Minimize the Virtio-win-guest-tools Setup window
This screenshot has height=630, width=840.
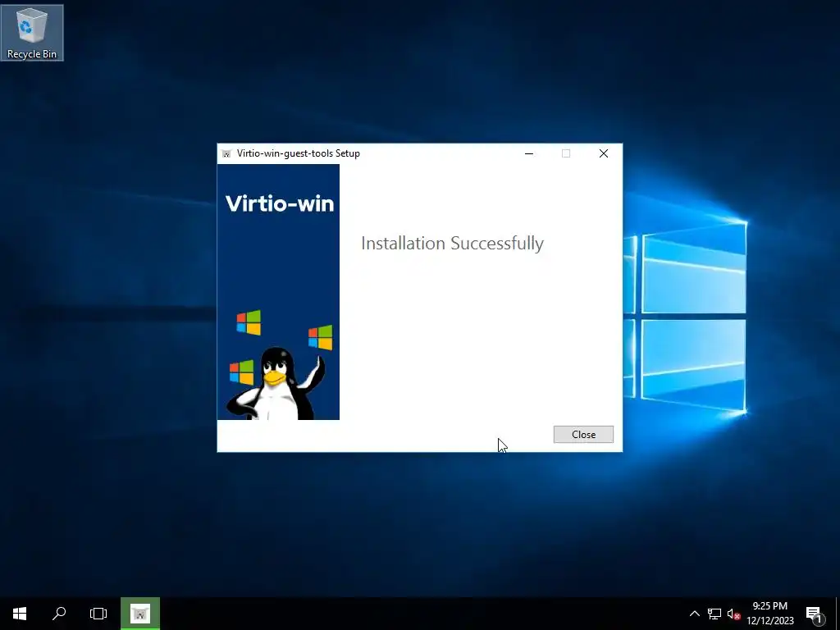tap(529, 153)
